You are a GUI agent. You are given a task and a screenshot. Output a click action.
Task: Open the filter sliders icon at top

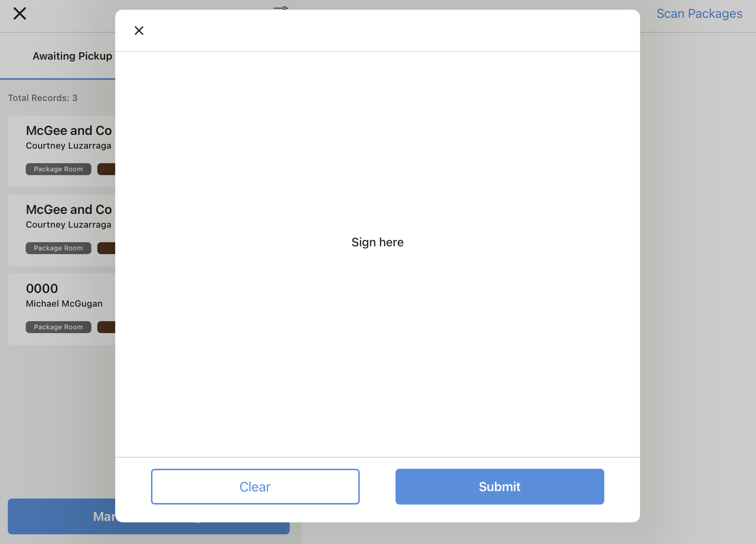(x=281, y=7)
